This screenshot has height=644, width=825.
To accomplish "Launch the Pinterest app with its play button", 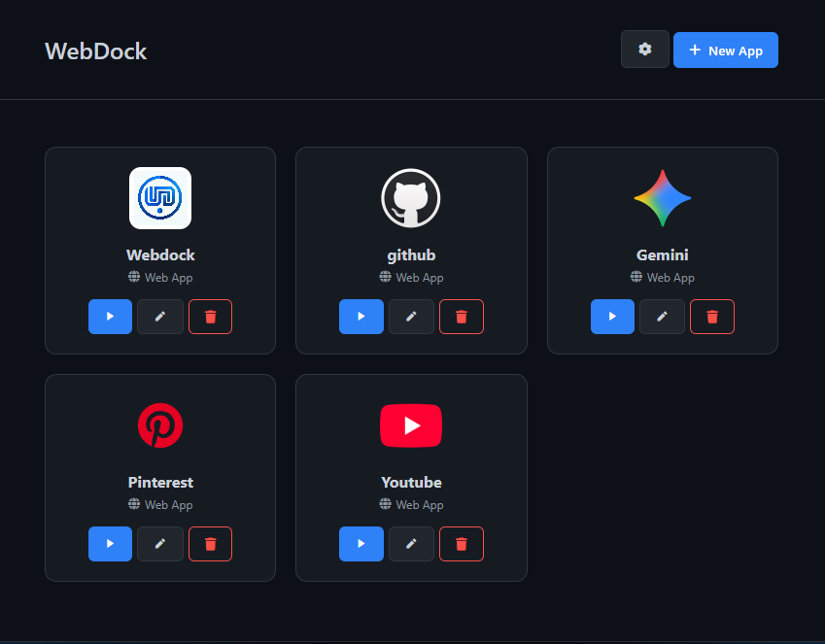I will tap(110, 544).
